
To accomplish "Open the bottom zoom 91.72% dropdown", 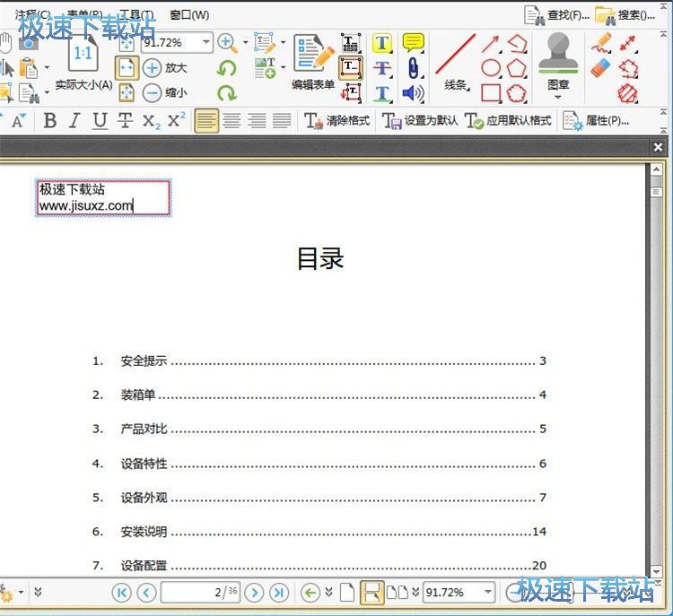I will (x=488, y=592).
